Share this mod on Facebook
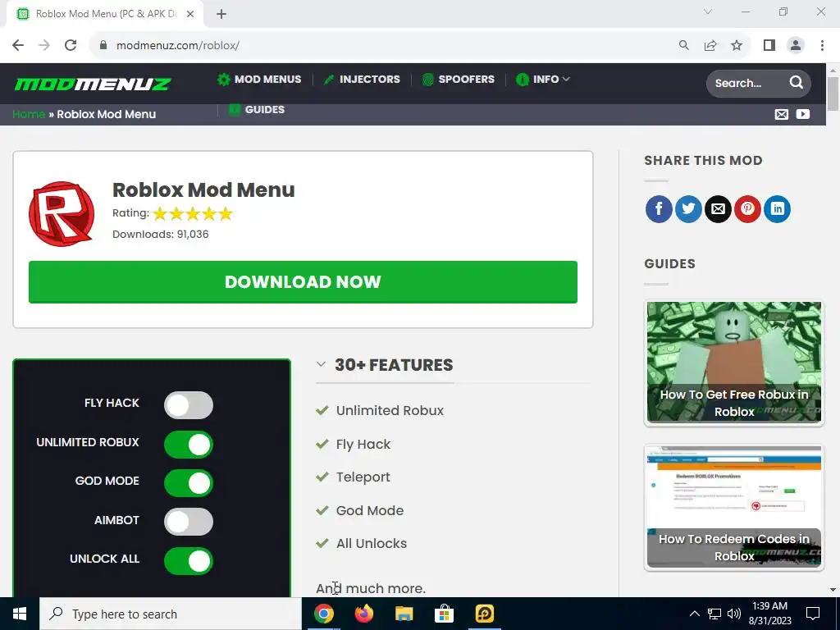This screenshot has width=840, height=630. click(659, 209)
